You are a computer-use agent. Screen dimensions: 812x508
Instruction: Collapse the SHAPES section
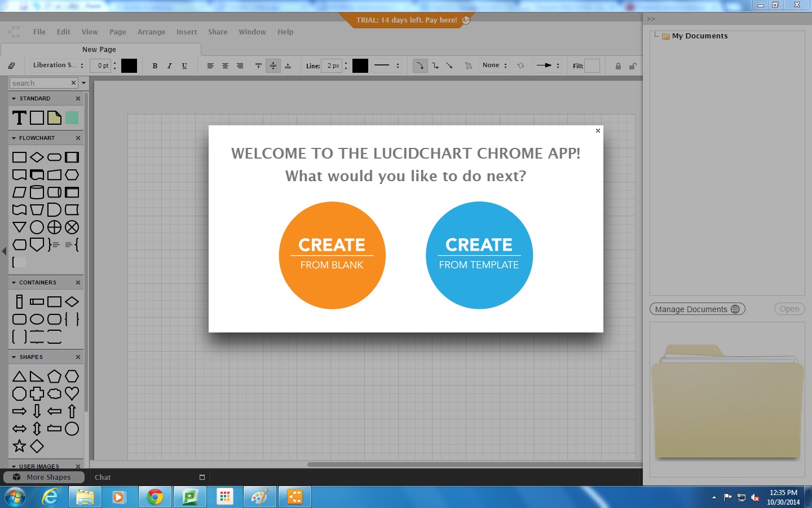coord(14,357)
